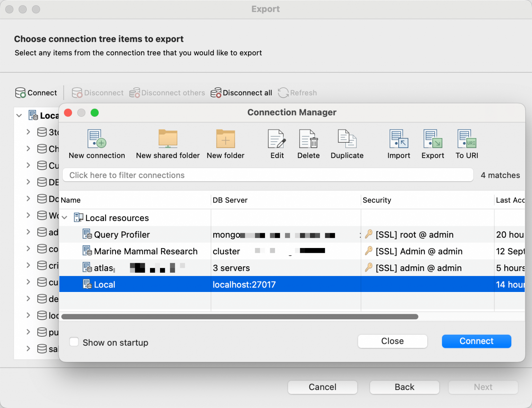Click Disconnect all in toolbar

241,93
